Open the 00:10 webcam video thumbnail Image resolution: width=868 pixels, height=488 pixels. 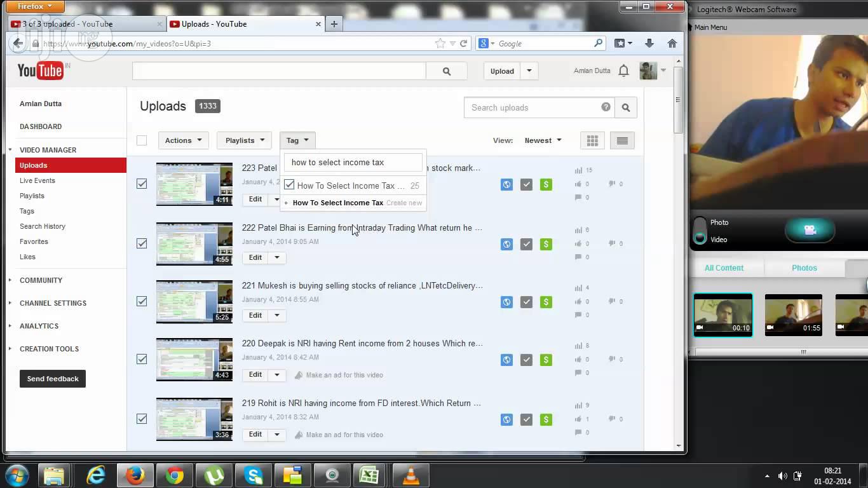click(x=723, y=315)
